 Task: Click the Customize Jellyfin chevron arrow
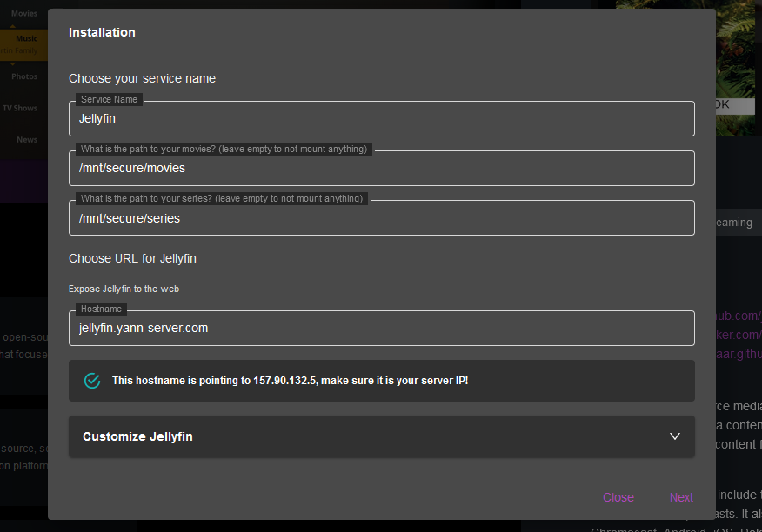tap(674, 436)
